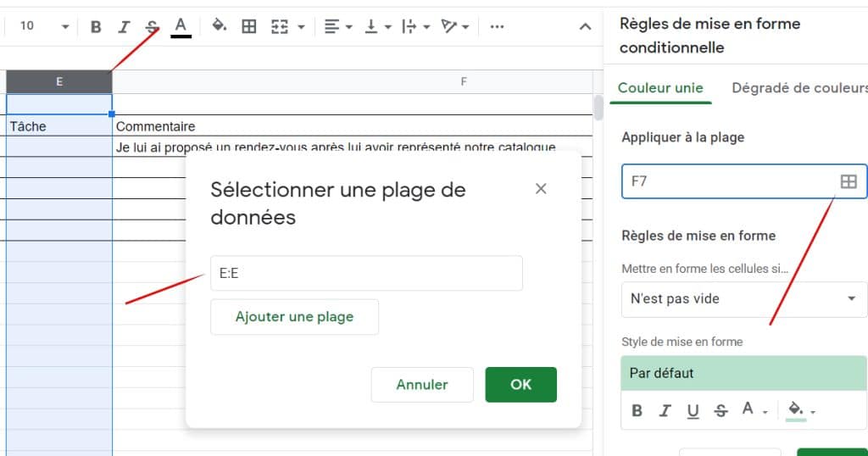Click the select data range grid icon
Viewport: 868px width, 456px height.
[x=848, y=181]
